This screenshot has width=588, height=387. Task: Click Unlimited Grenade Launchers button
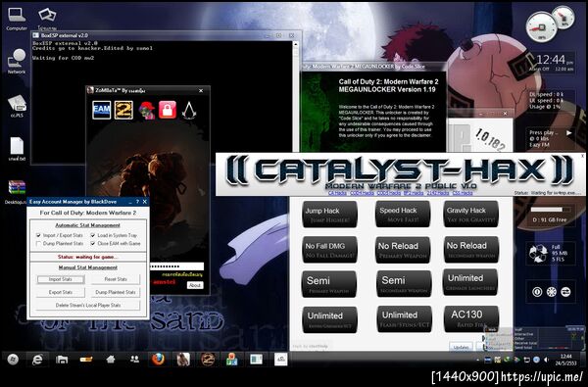[470, 282]
